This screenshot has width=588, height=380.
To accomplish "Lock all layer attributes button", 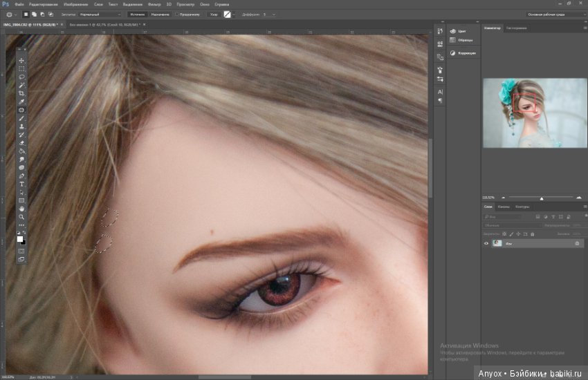I will (532, 234).
